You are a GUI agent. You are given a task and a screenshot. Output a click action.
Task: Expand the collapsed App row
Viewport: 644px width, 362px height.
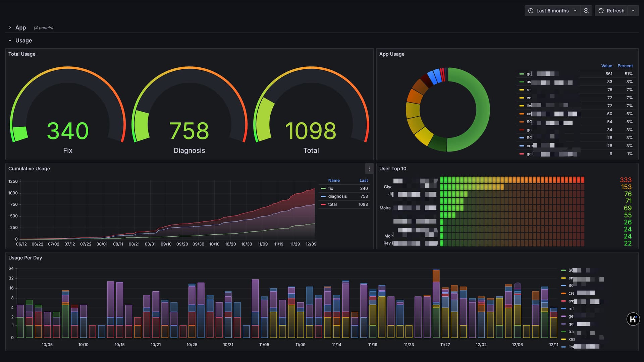(20, 27)
